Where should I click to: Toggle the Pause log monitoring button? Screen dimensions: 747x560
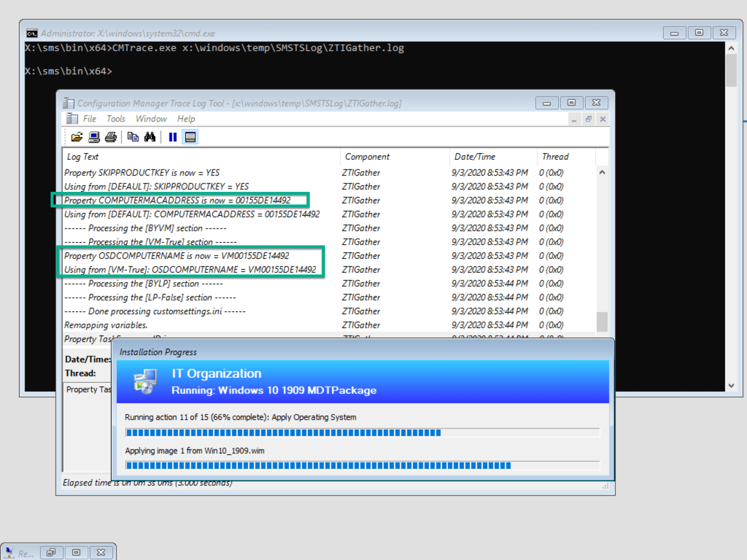[x=172, y=137]
